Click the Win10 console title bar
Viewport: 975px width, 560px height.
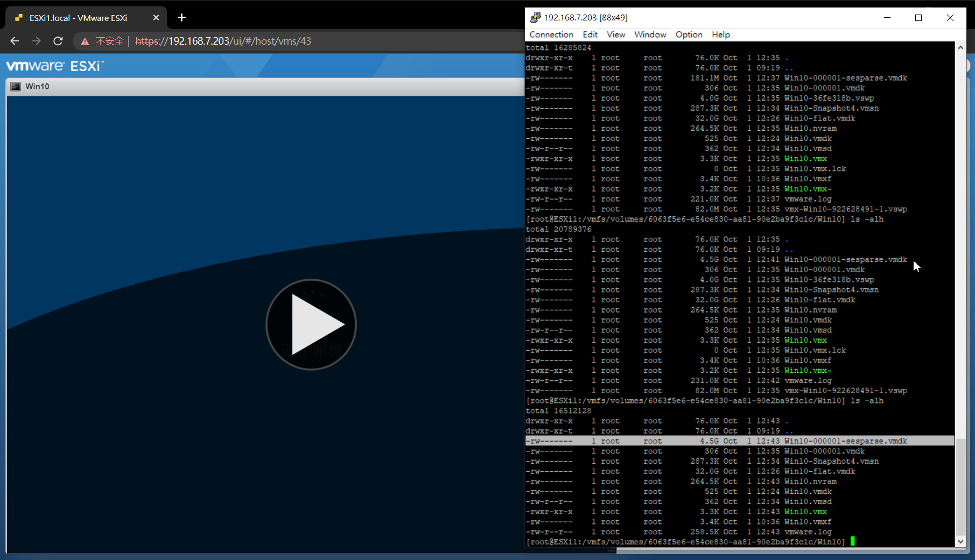pyautogui.click(x=265, y=87)
